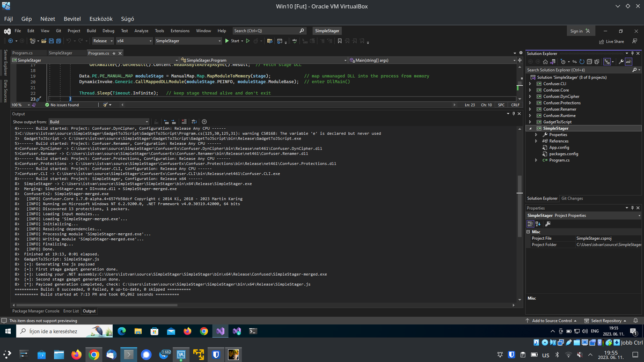The image size is (644, 362).
Task: Open Firefox from the guest taskbar
Action: 187,331
